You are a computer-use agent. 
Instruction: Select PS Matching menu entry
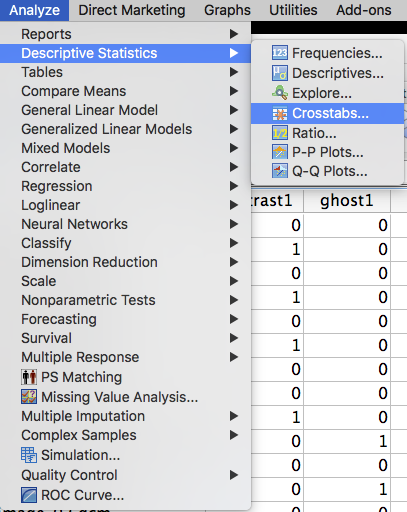coord(125,377)
